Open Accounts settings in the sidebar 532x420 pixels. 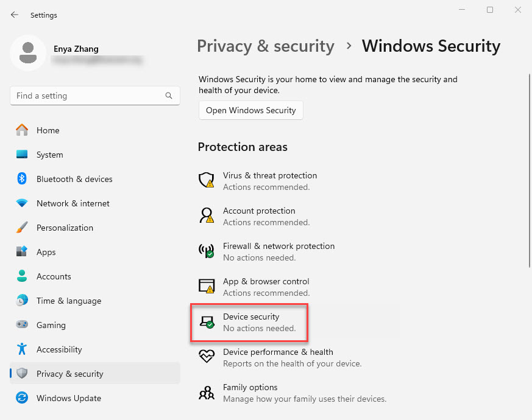54,276
